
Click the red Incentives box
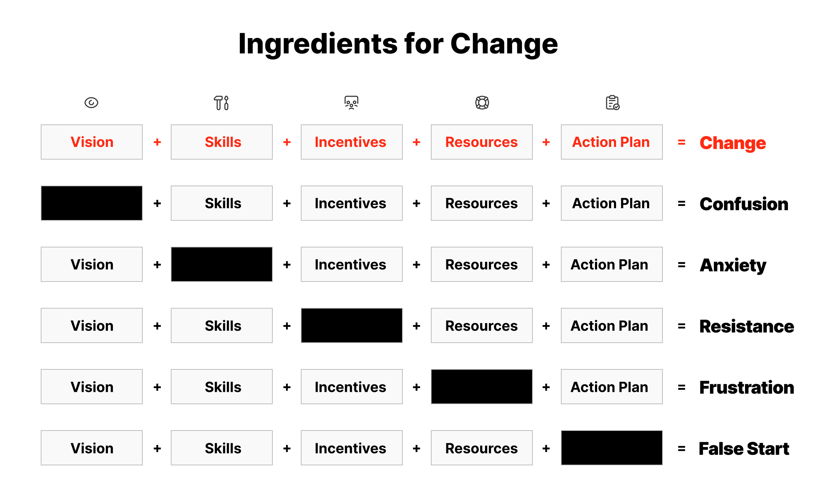coord(352,142)
